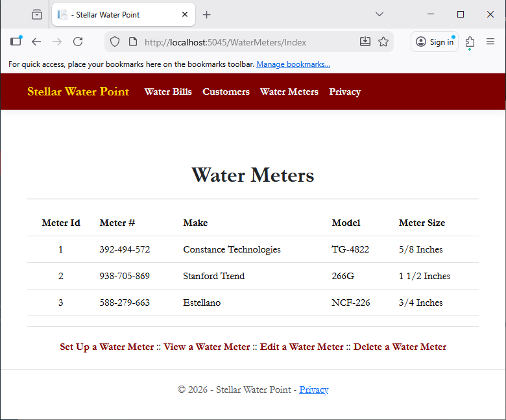Viewport: 506px width, 420px height.
Task: Click Set Up a Water Meter link
Action: 107,347
